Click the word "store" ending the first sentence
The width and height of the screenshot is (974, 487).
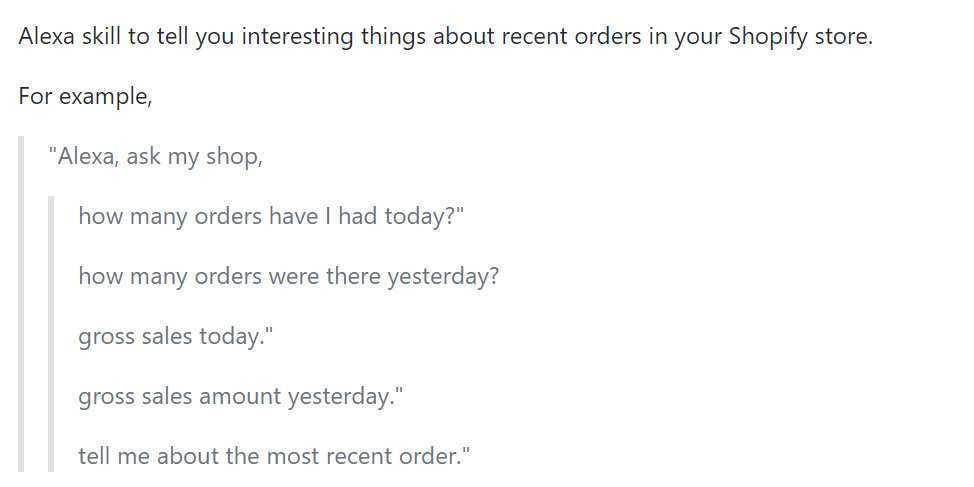point(847,38)
